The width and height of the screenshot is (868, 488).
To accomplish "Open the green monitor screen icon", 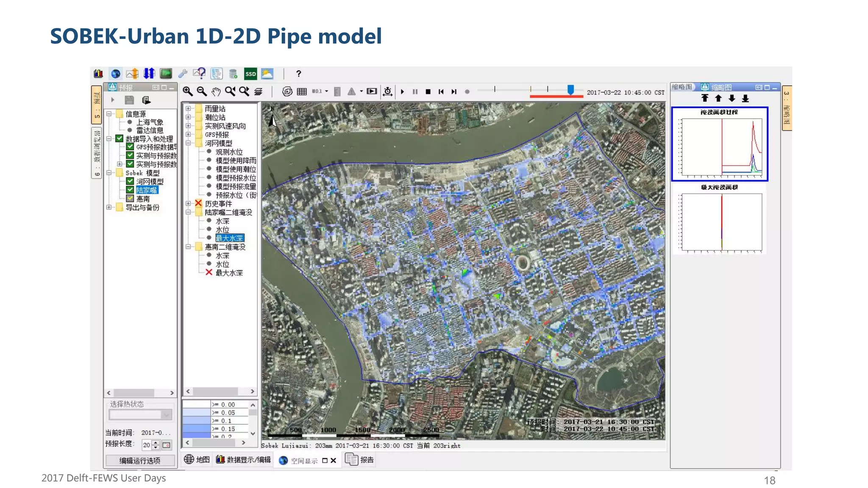I will 166,74.
